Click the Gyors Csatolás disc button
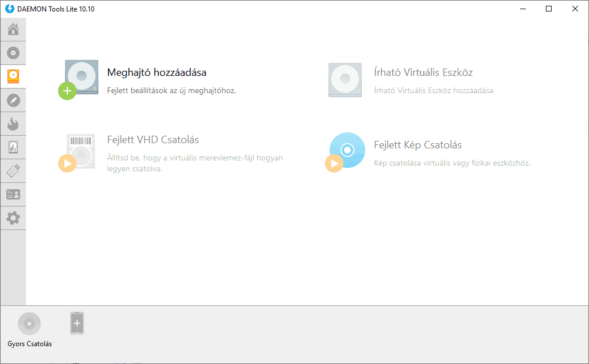 (x=29, y=323)
